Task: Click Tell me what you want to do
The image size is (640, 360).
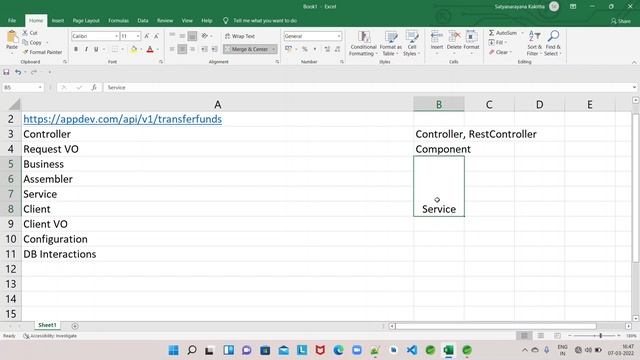Action: point(264,20)
